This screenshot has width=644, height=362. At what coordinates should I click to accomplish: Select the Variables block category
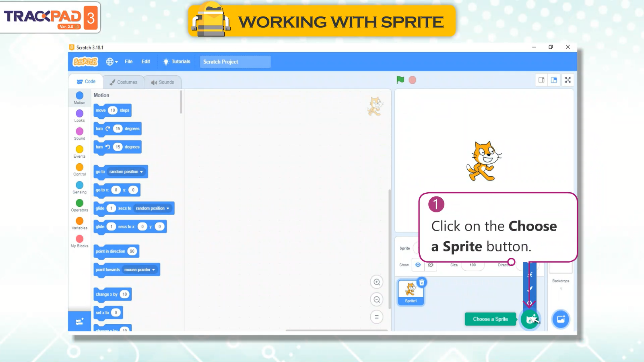coord(80,223)
